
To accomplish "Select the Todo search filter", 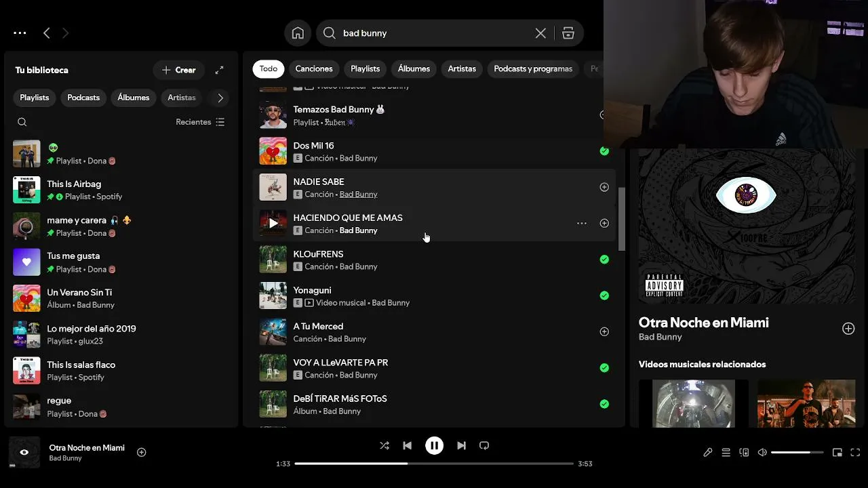I will (269, 68).
